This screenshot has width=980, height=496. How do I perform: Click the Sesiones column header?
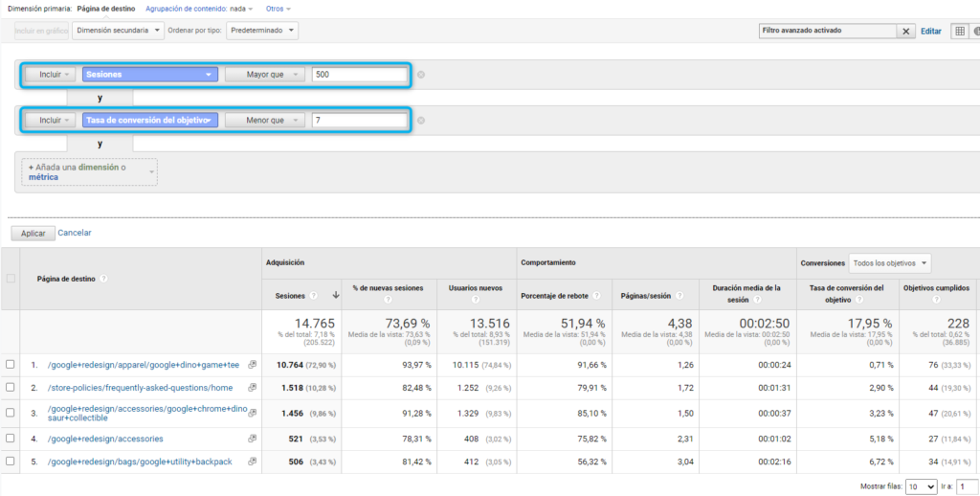[291, 295]
